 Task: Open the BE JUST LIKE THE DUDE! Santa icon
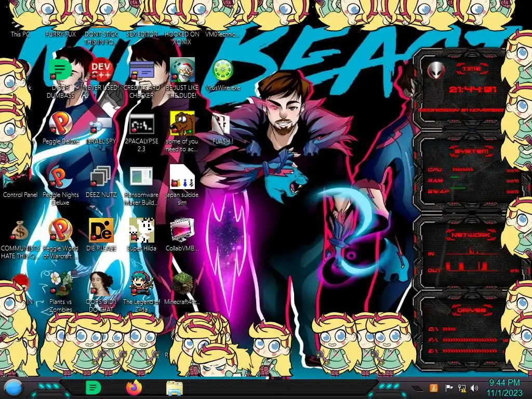coord(182,70)
